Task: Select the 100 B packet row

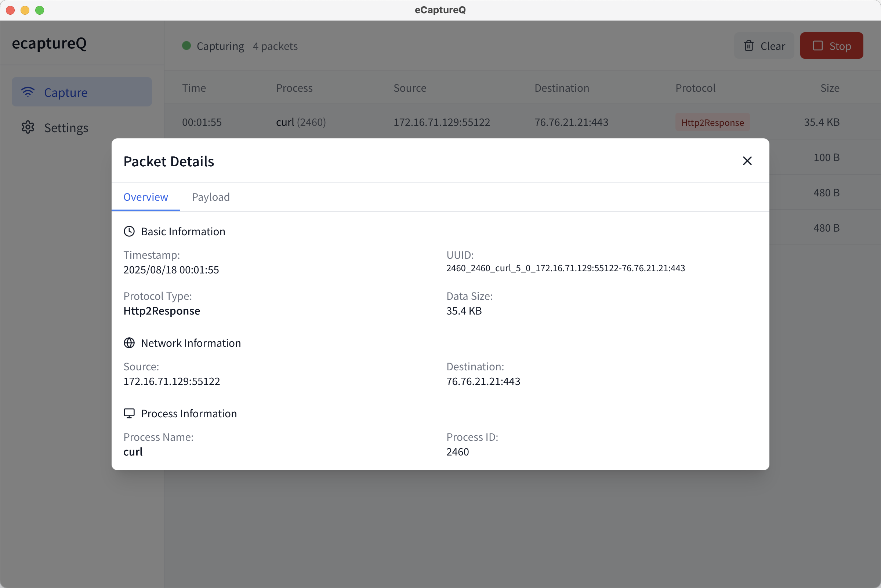Action: (x=826, y=157)
